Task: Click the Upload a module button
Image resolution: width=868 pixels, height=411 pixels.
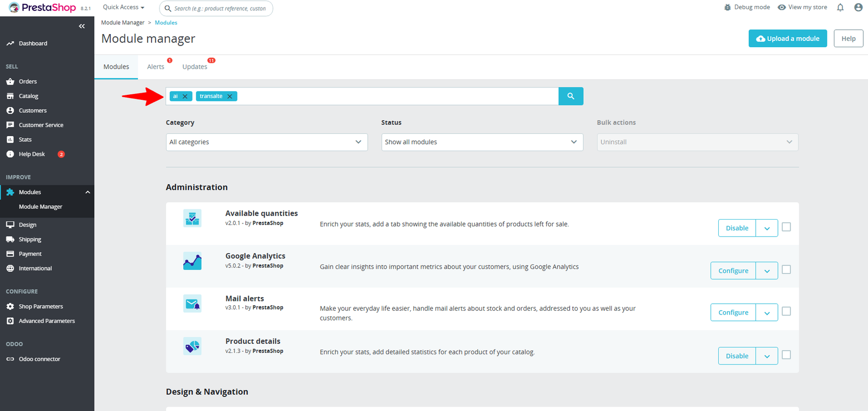Action: pyautogui.click(x=787, y=38)
